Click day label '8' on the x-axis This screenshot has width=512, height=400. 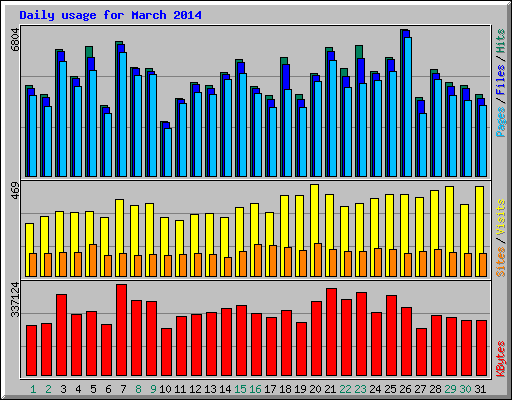[x=138, y=389]
